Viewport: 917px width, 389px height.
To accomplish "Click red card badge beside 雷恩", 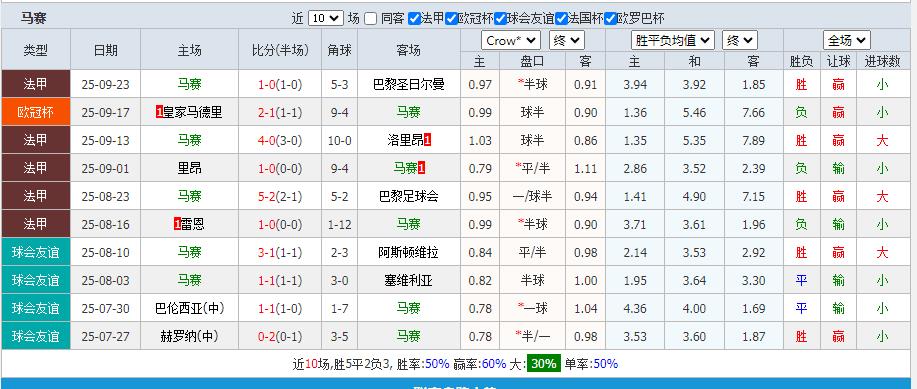I will pyautogui.click(x=177, y=225).
